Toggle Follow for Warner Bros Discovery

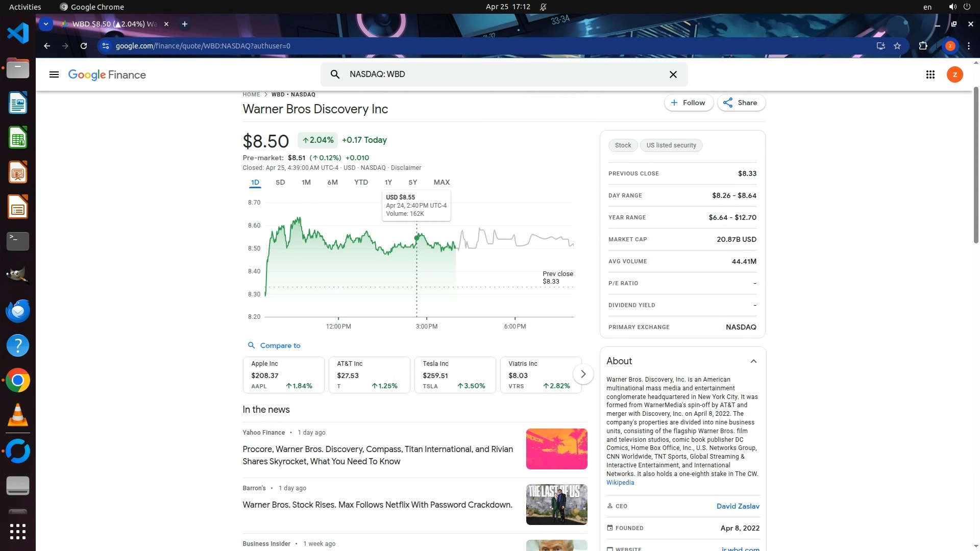tap(688, 103)
